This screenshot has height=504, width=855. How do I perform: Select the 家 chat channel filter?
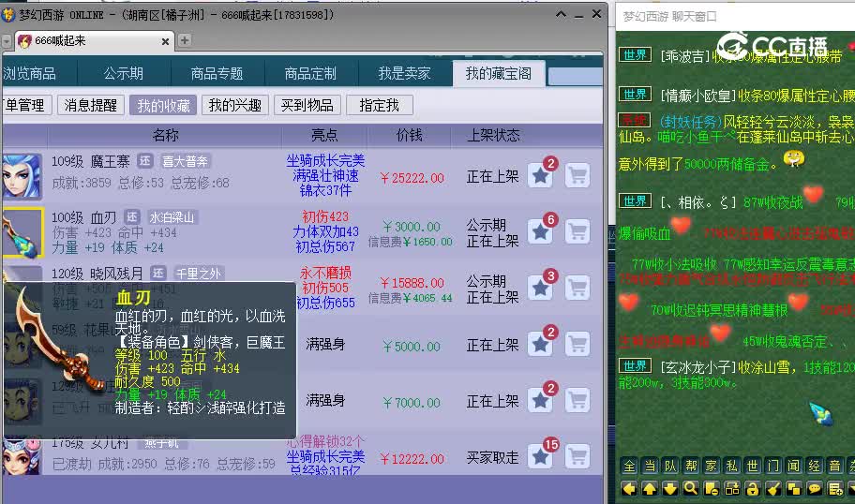pyautogui.click(x=711, y=466)
